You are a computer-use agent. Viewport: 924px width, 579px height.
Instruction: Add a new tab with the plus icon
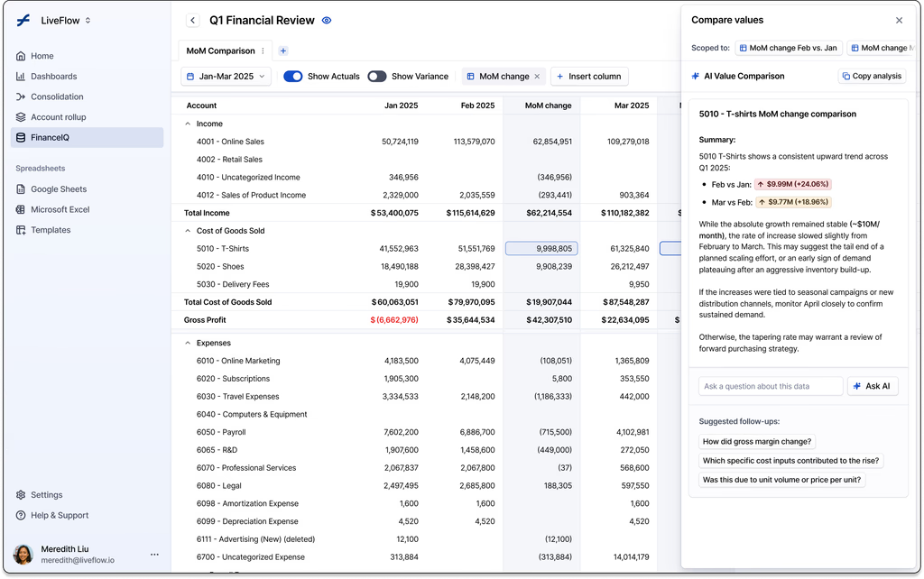tap(283, 51)
